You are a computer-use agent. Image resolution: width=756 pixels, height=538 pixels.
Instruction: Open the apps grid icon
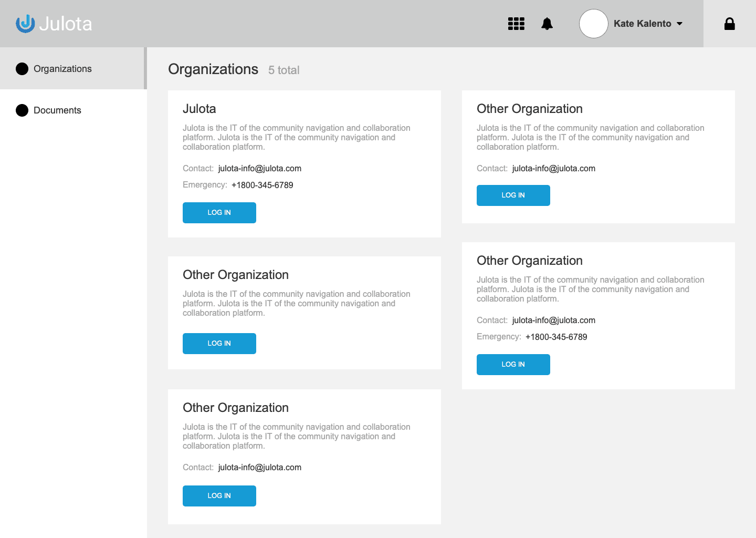point(516,24)
